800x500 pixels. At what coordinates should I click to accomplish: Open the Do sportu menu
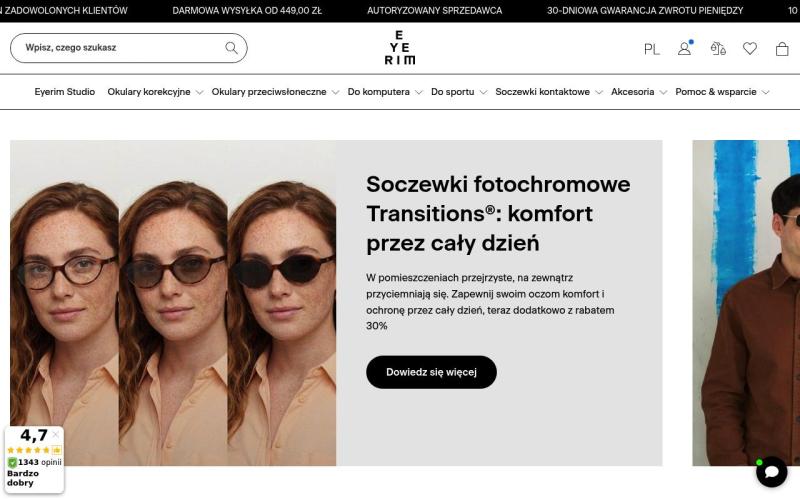point(459,92)
